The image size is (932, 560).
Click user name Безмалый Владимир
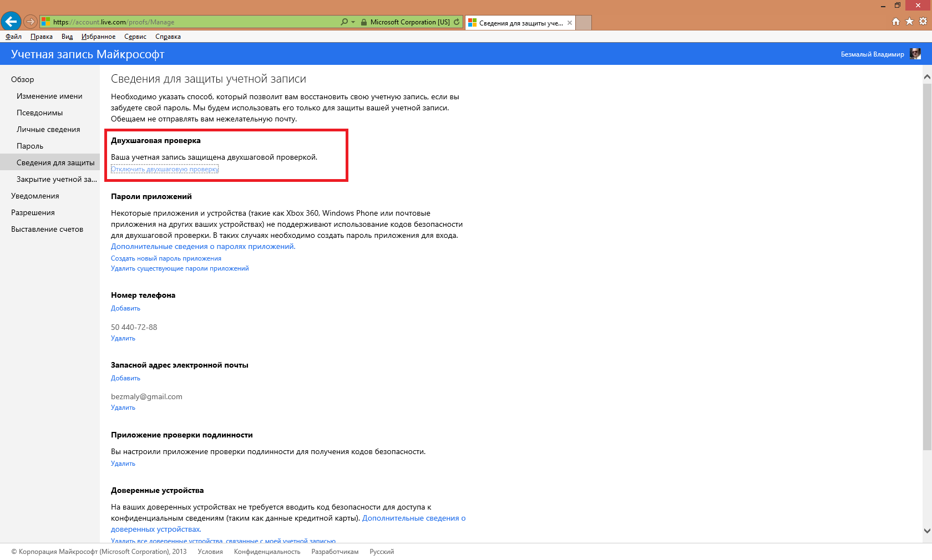point(872,54)
